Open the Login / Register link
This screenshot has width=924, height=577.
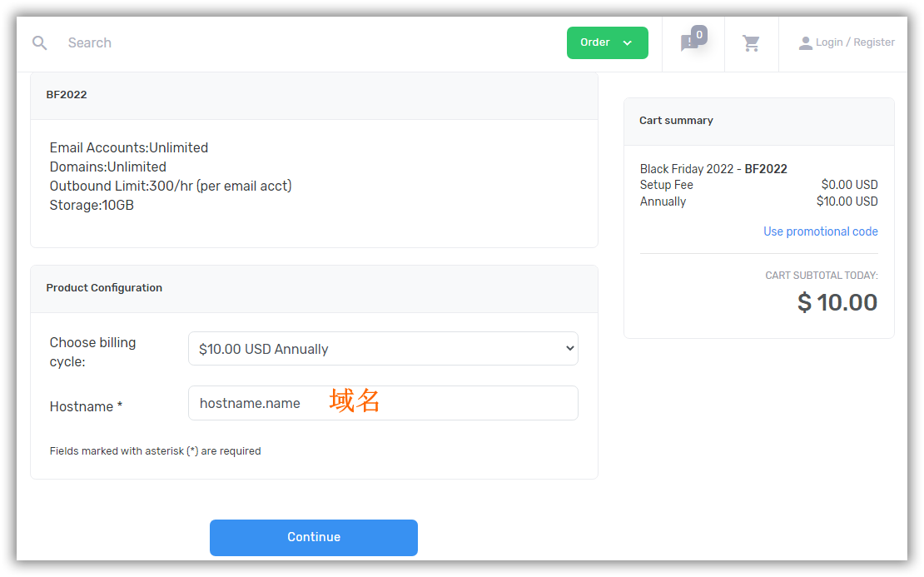click(855, 42)
